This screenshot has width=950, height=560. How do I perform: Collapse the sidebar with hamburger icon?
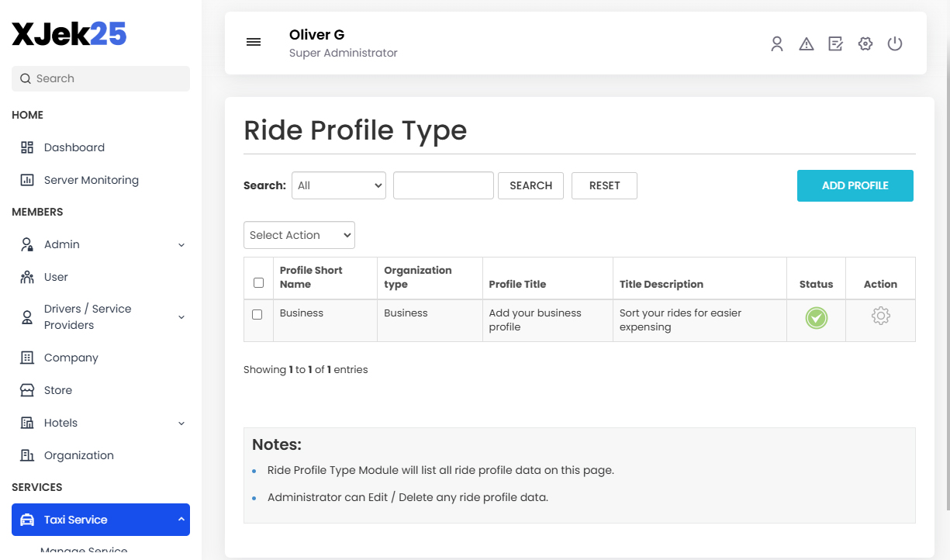[x=254, y=42]
